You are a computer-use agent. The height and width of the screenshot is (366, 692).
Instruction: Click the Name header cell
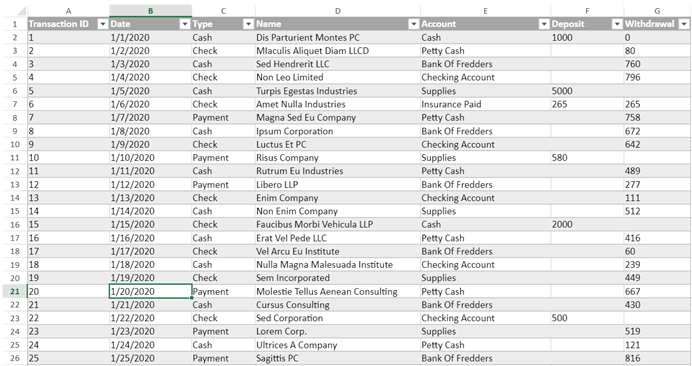[338, 24]
